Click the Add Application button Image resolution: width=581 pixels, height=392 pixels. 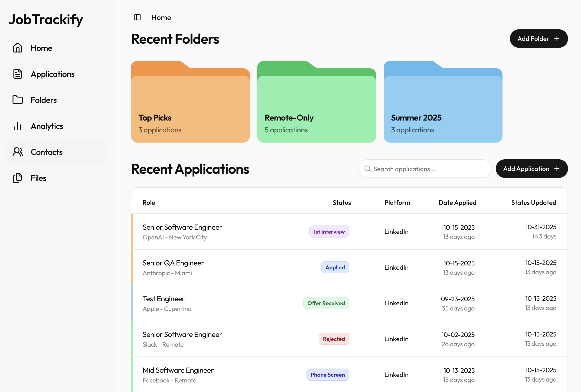[532, 169]
